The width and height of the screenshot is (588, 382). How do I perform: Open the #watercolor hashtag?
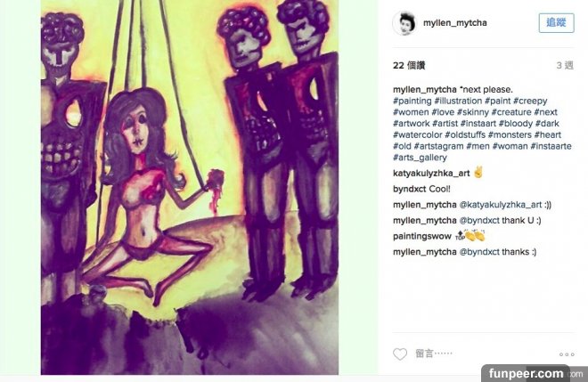pyautogui.click(x=418, y=134)
